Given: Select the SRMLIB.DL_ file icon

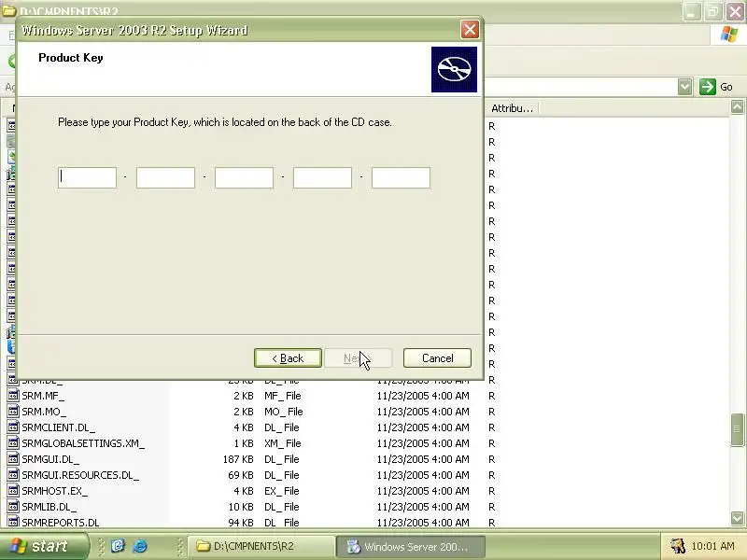Looking at the screenshot, I should tap(13, 507).
